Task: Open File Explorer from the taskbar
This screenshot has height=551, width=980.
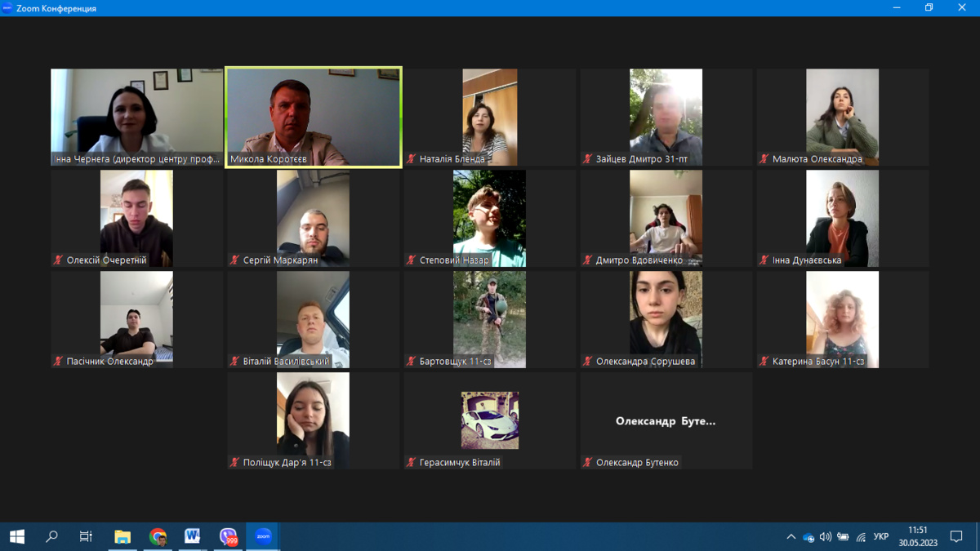Action: click(122, 536)
